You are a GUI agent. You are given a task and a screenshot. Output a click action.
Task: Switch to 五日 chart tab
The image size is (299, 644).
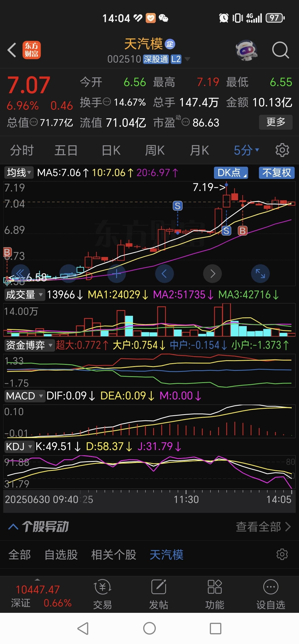tap(66, 150)
